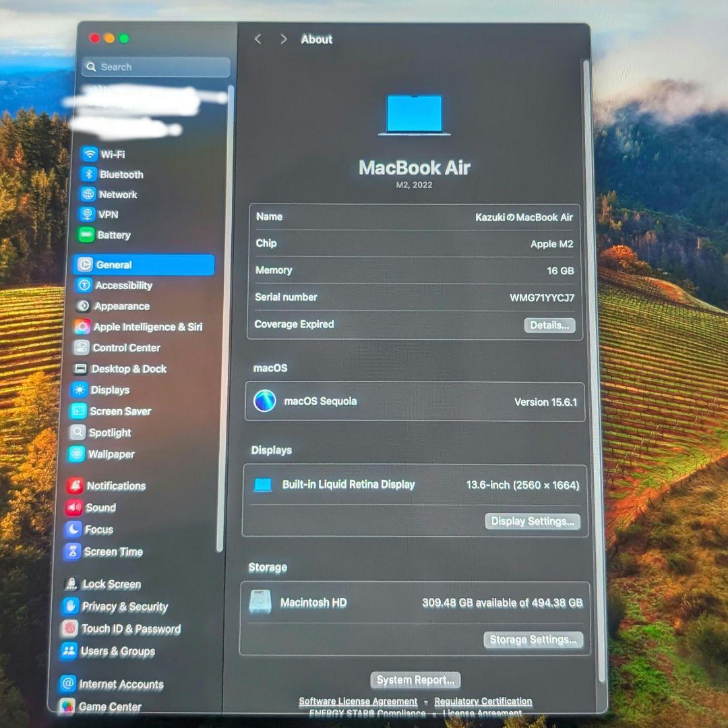Open VPN settings from sidebar

[106, 214]
